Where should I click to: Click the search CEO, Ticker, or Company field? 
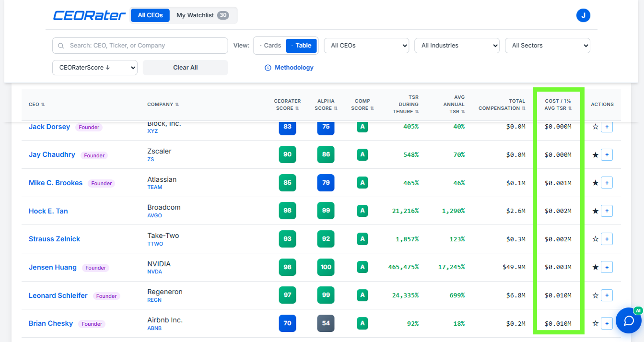140,46
